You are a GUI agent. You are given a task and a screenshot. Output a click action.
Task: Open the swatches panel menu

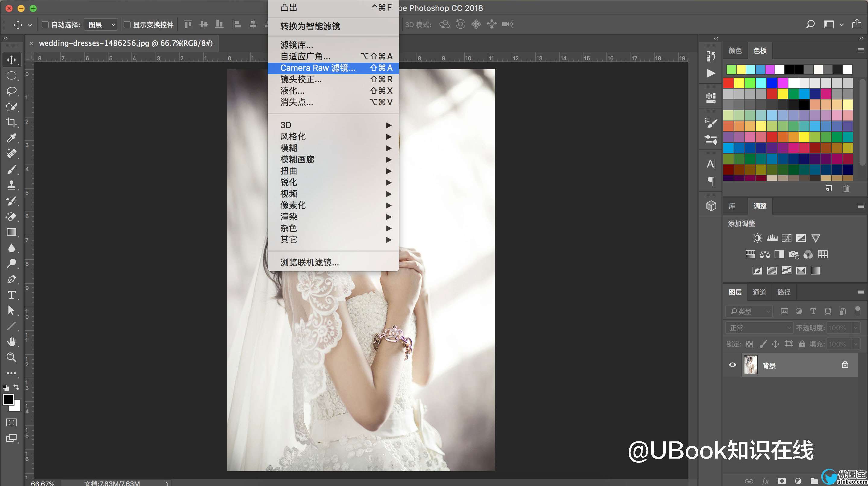[860, 51]
